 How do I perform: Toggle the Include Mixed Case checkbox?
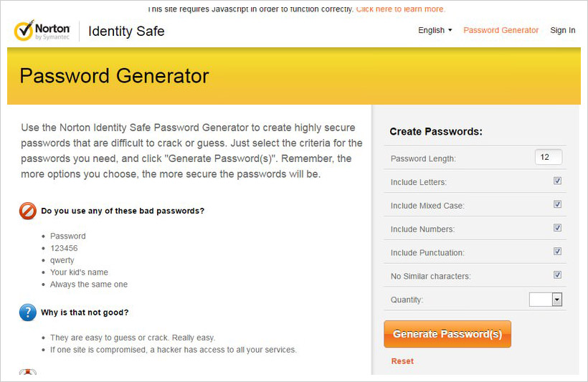pos(558,204)
